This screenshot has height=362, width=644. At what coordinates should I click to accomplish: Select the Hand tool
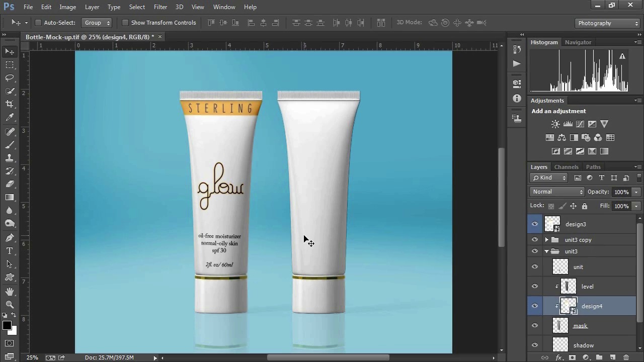(10, 292)
